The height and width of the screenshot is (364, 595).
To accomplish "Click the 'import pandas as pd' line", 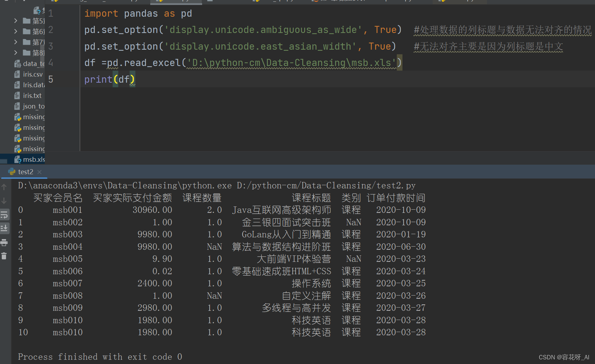I will click(138, 13).
